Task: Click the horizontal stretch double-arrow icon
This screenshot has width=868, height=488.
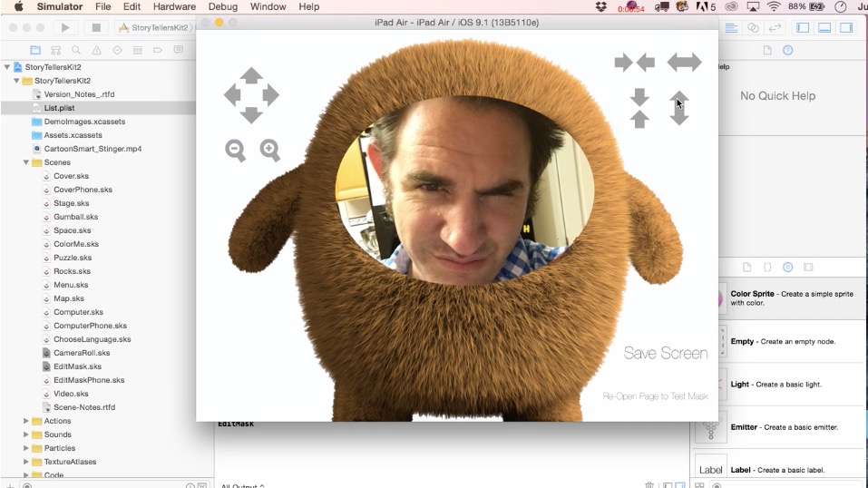Action: point(684,63)
